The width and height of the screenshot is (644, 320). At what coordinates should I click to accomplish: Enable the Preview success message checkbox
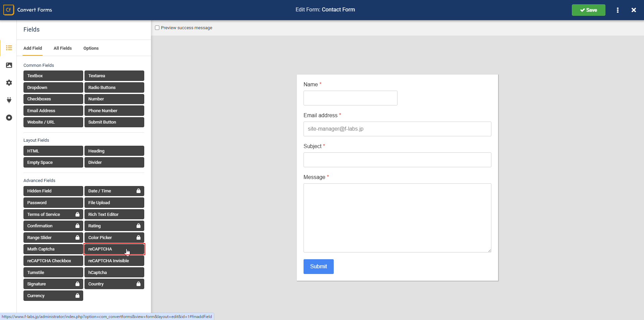click(x=157, y=28)
